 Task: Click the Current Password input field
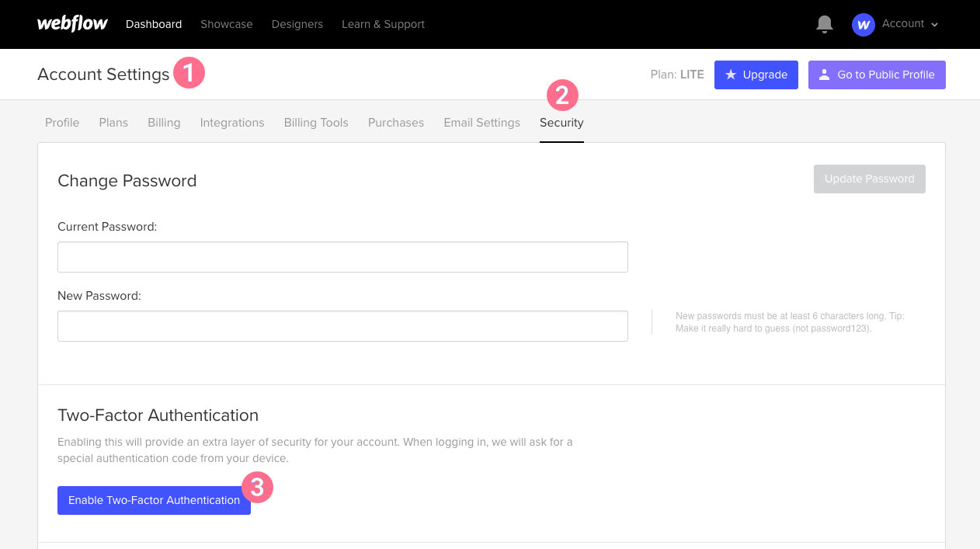point(342,256)
